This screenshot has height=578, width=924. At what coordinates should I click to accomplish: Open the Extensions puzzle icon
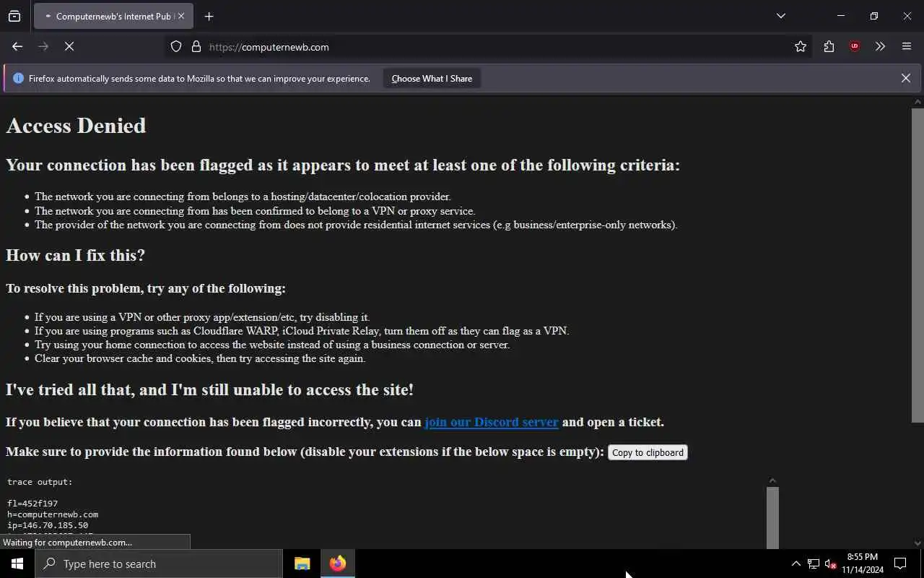pyautogui.click(x=829, y=46)
